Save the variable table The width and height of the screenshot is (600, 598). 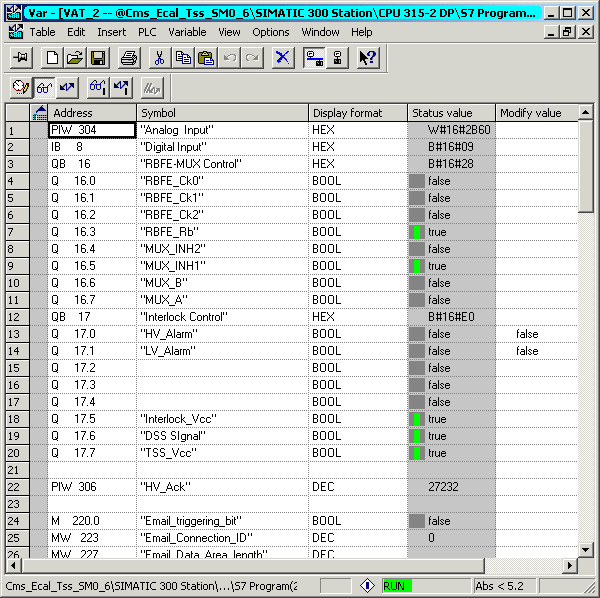point(98,58)
